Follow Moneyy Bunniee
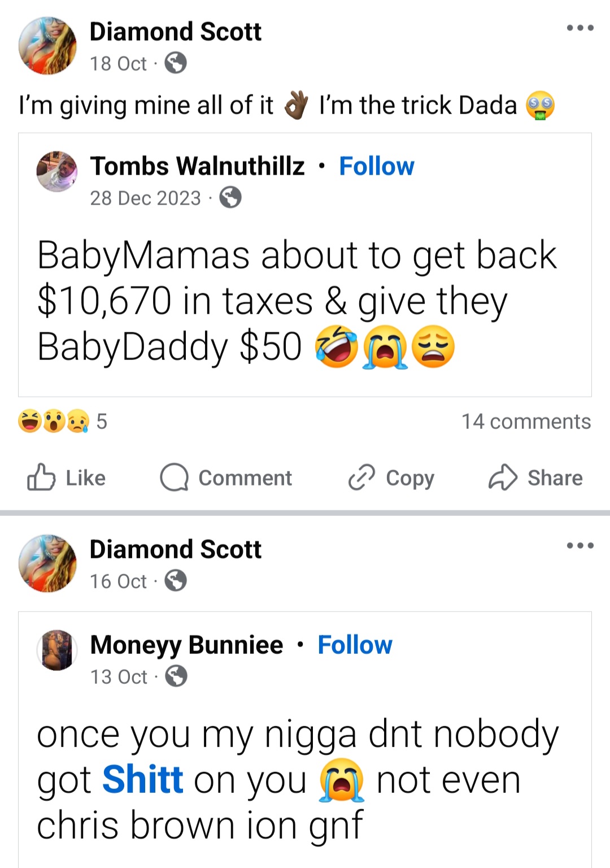The width and height of the screenshot is (610, 868). [x=355, y=645]
